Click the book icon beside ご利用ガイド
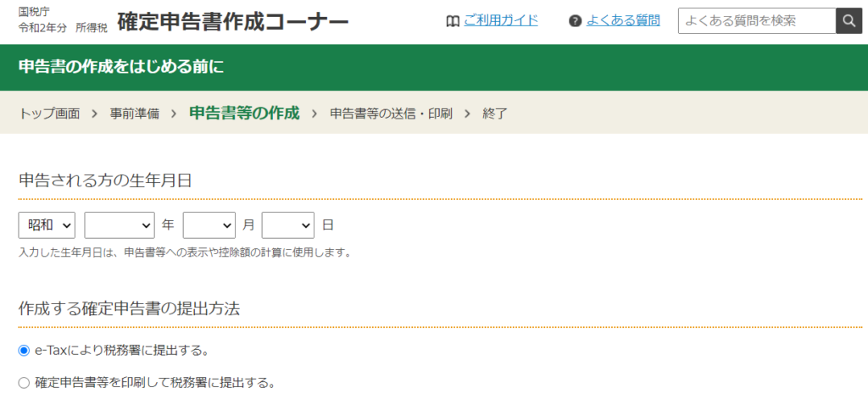The width and height of the screenshot is (868, 399). point(453,21)
